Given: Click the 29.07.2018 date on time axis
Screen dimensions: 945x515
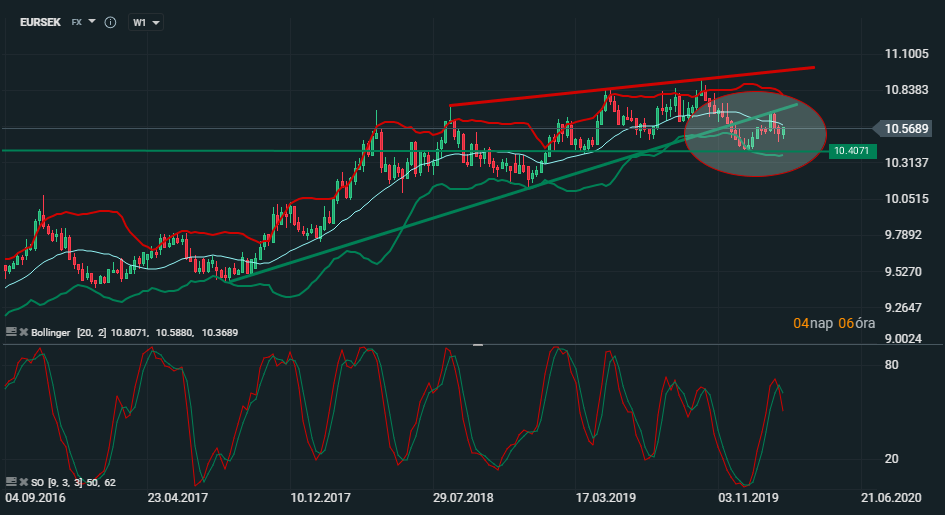Looking at the screenshot, I should click(x=465, y=497).
